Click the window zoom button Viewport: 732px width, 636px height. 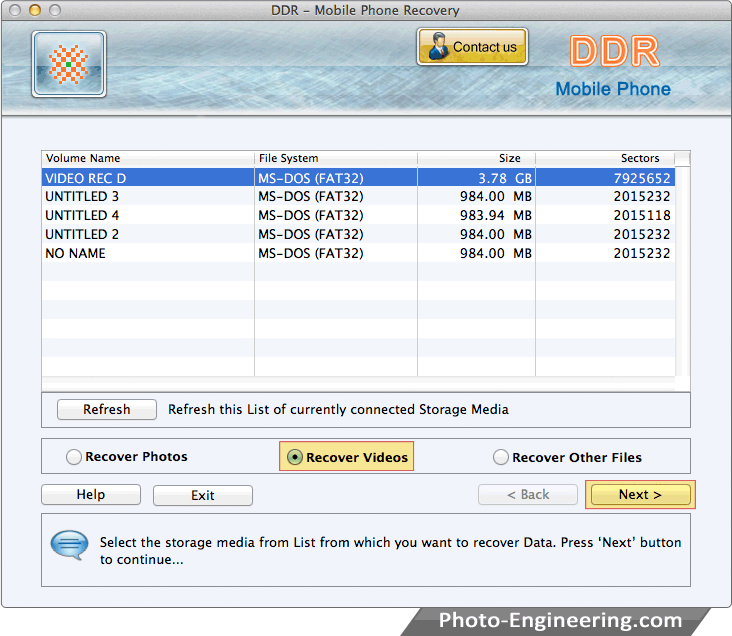[55, 10]
